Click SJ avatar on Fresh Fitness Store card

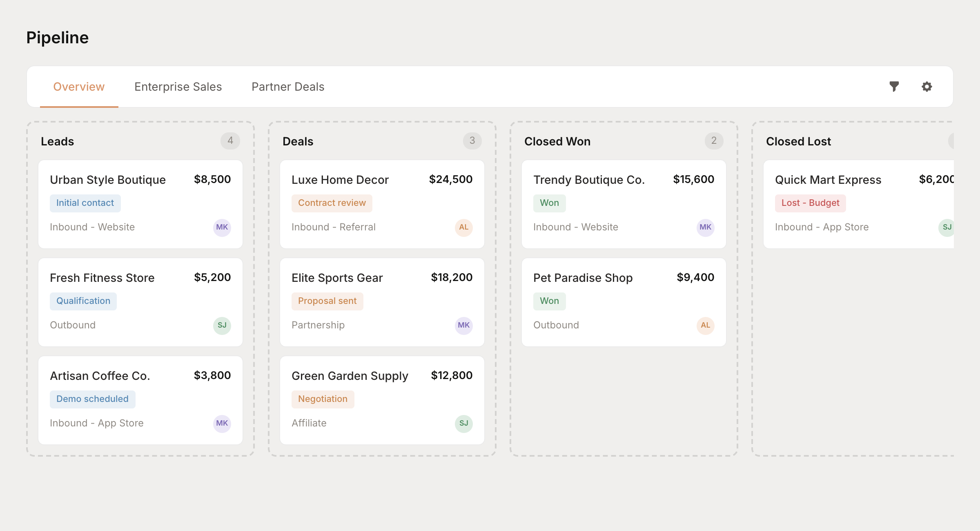click(x=222, y=326)
